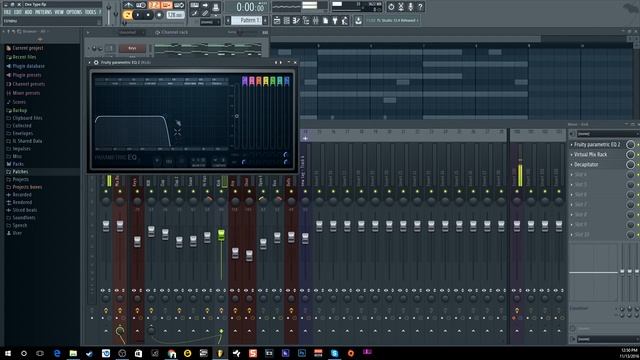Click the tempo display
Screen dimensions: 640x360
(x=175, y=15)
